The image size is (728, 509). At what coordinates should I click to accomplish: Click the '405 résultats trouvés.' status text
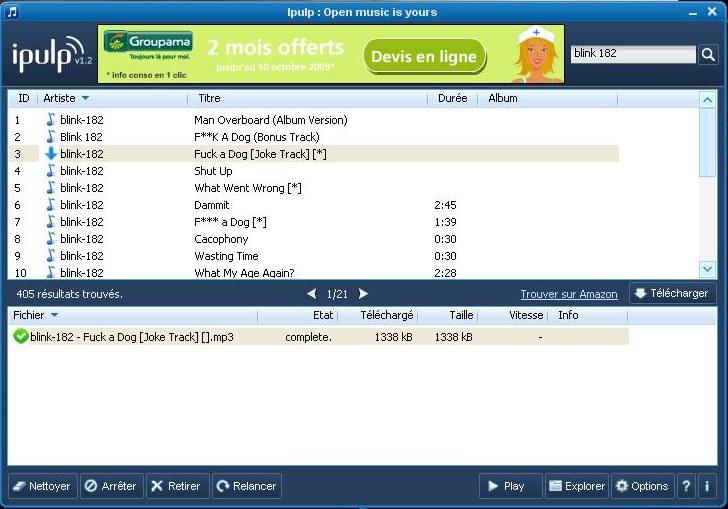70,294
